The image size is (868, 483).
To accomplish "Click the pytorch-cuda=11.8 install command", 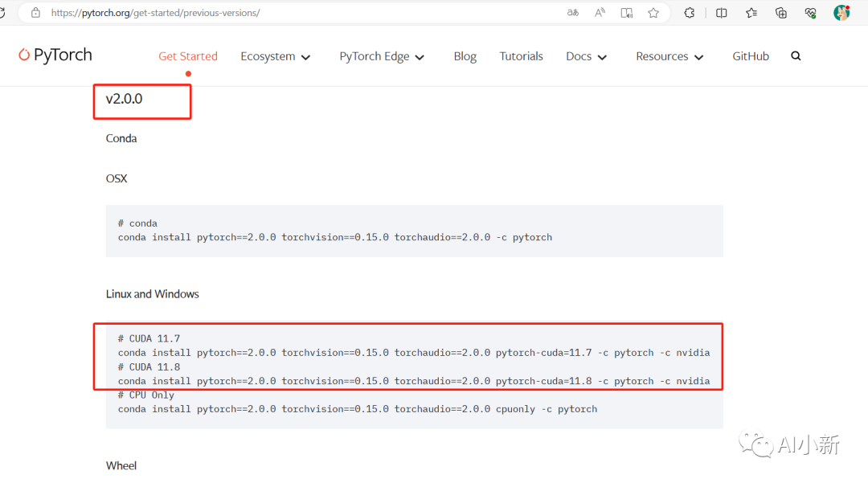I will click(414, 381).
